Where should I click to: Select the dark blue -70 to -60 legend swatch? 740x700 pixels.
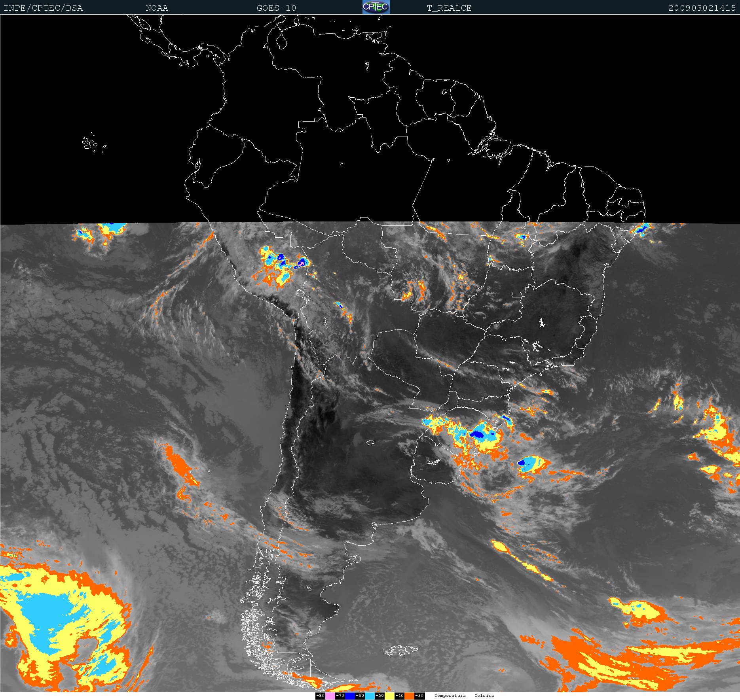(x=350, y=696)
